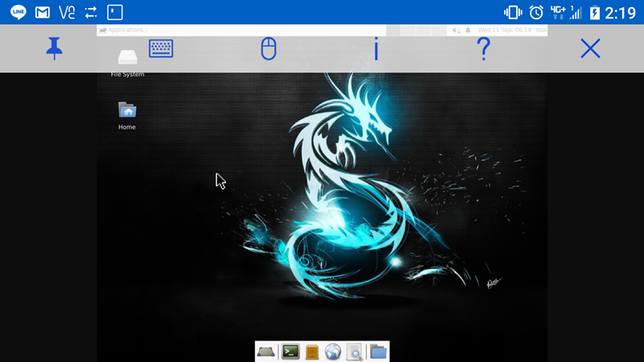Click Show Desktop icon in the dock
This screenshot has width=644, height=362.
pos(266,352)
